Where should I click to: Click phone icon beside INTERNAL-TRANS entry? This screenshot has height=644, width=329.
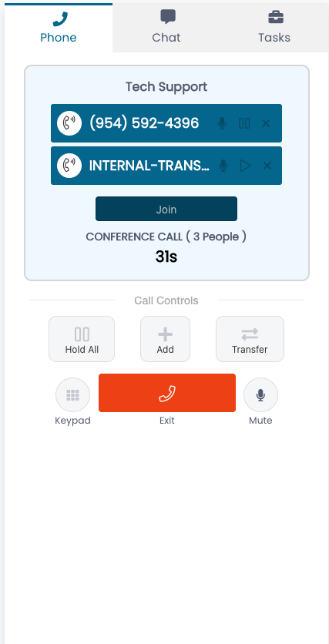[x=69, y=166]
